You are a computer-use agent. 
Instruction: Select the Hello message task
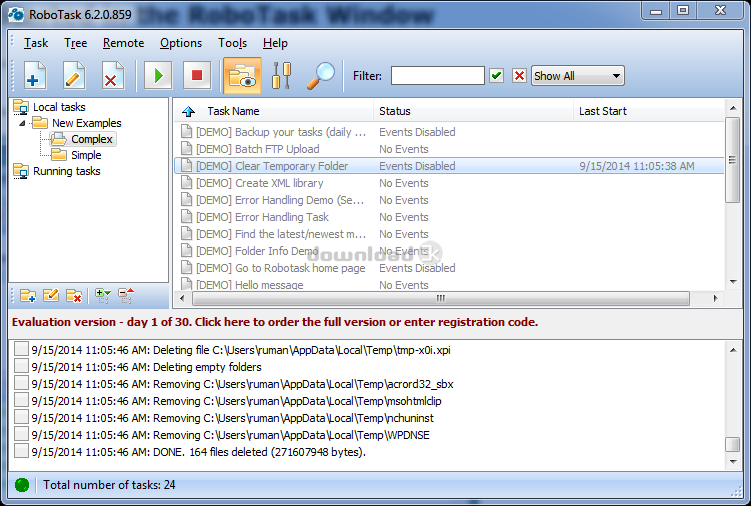(x=449, y=284)
